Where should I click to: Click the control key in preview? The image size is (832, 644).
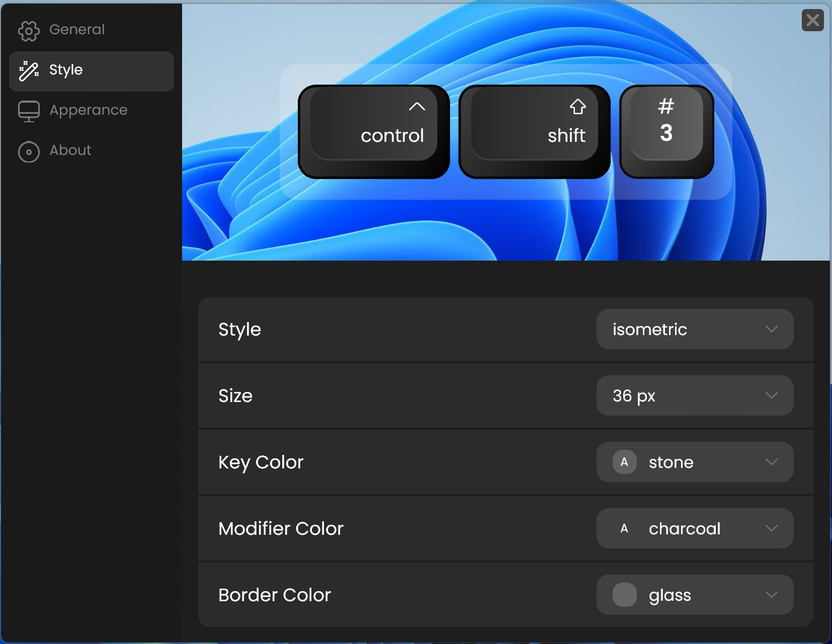click(374, 132)
